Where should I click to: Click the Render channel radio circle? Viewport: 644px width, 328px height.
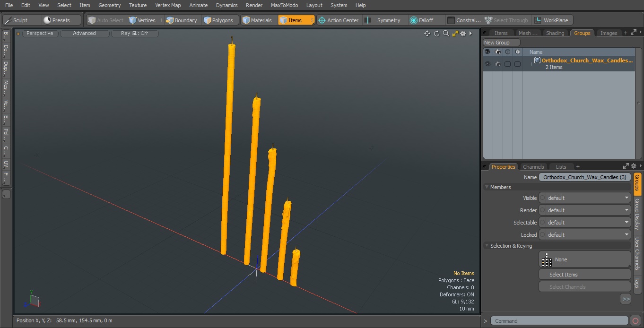542,210
